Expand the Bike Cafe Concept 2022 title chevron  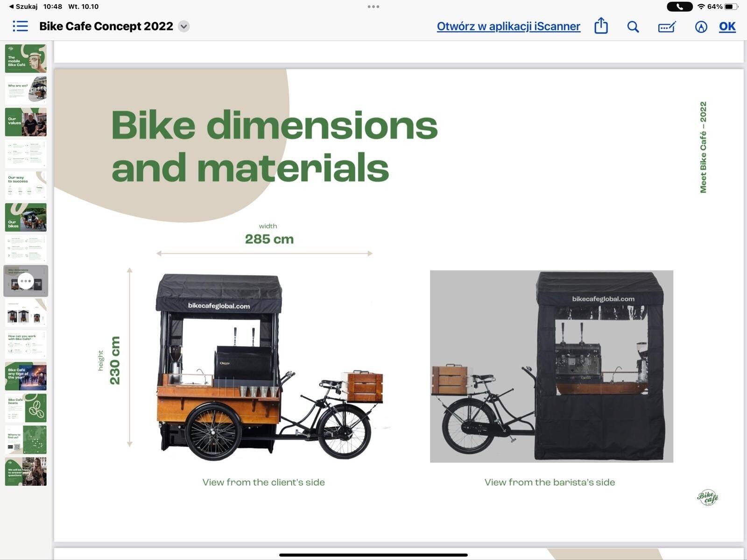184,27
